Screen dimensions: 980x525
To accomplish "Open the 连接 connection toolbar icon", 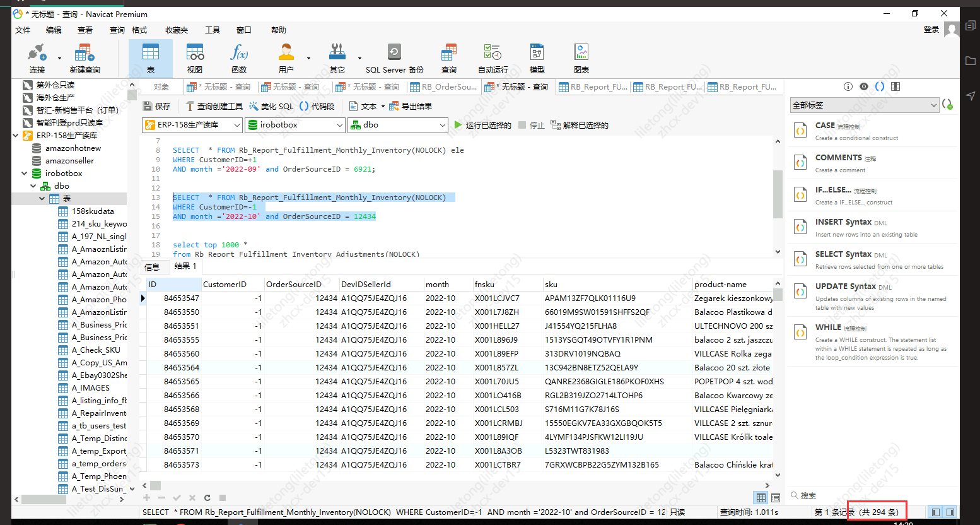I will point(37,58).
